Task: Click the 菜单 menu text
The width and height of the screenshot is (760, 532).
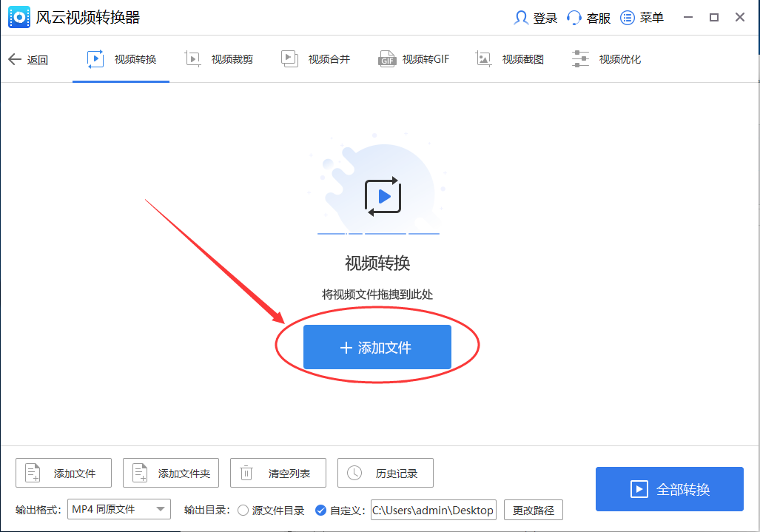Action: pos(651,18)
